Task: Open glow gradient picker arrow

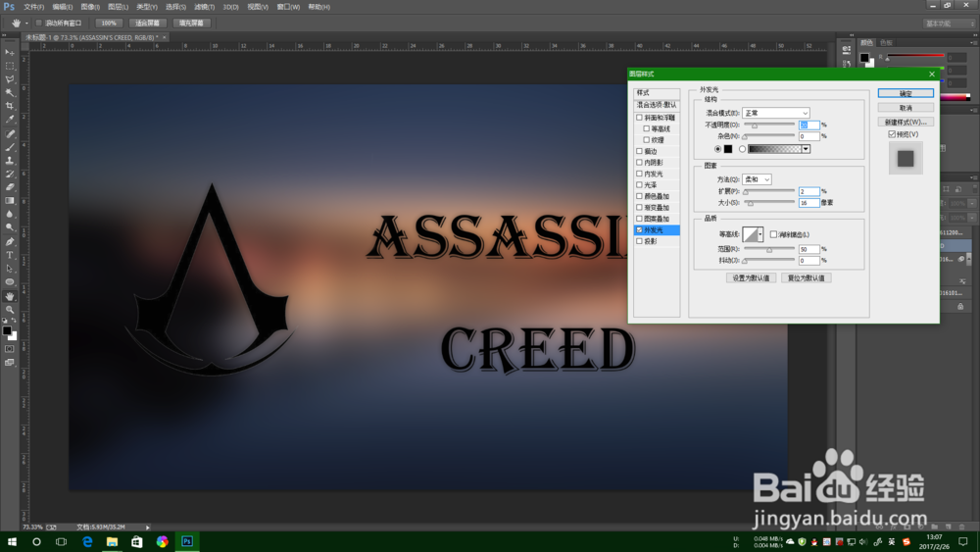Action: coord(807,149)
